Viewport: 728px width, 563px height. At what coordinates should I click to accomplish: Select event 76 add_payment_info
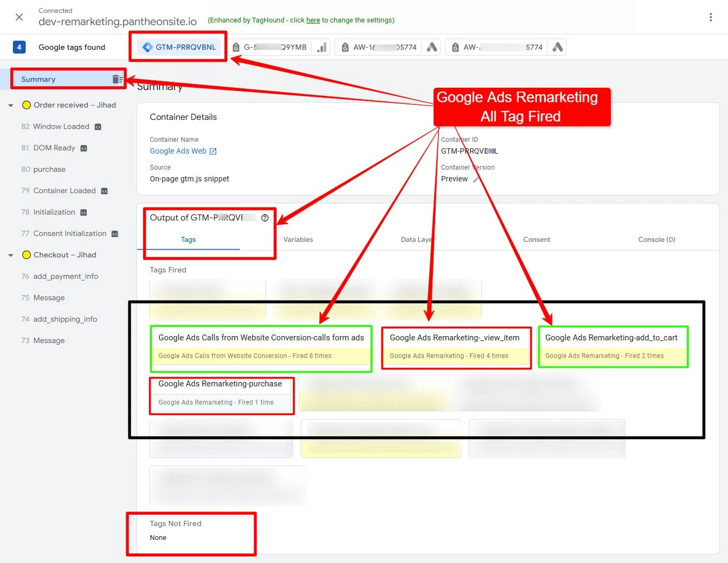click(60, 276)
